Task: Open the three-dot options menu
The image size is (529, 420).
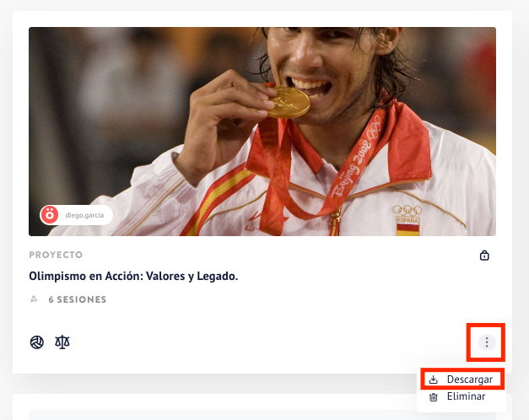Action: 487,342
